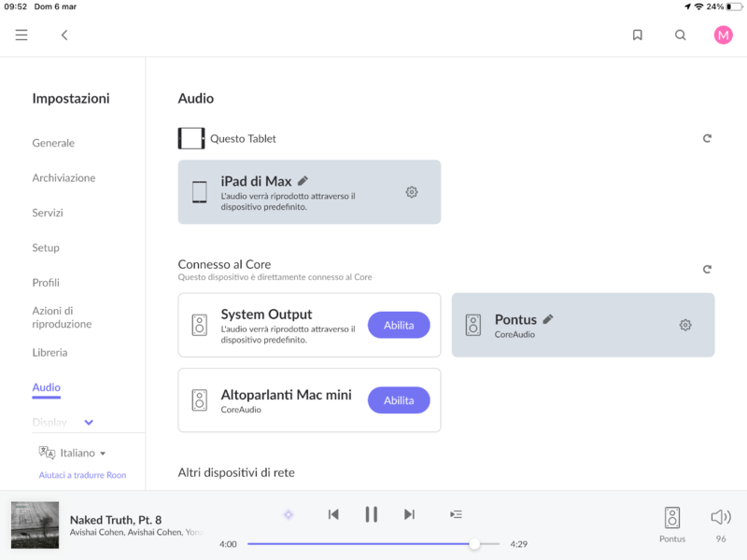Open iPad di Max device settings gear
This screenshot has height=560, width=747.
tap(412, 192)
